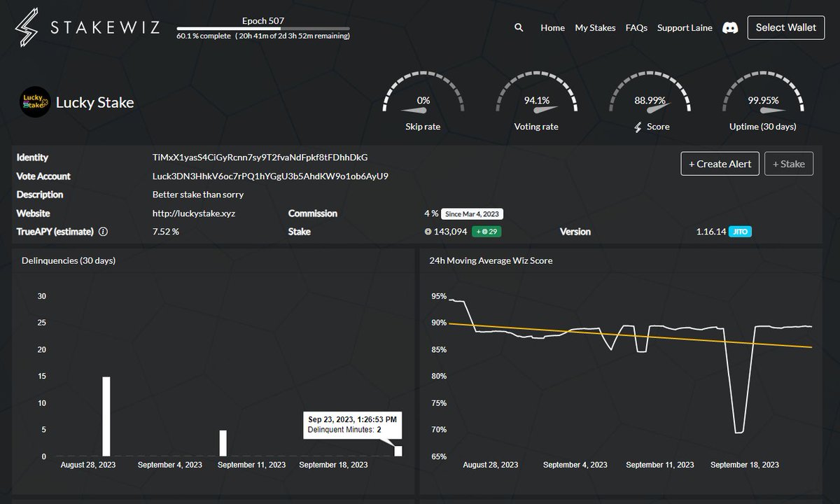The image size is (840, 504).
Task: Click the + Stake button
Action: pyautogui.click(x=789, y=164)
